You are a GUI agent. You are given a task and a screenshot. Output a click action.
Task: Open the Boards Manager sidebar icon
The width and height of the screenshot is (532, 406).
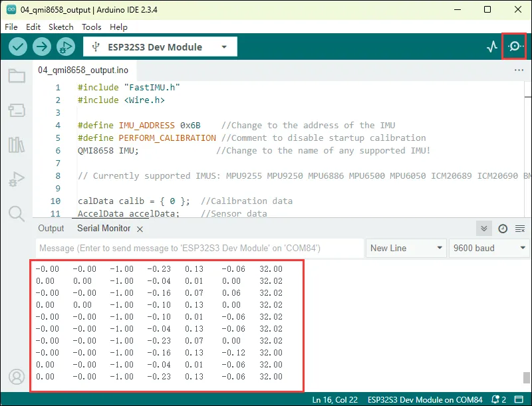click(x=17, y=110)
